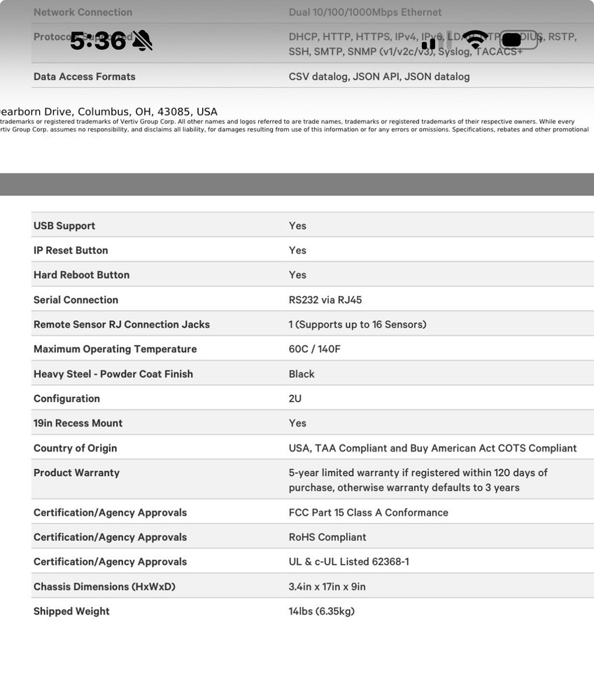The image size is (594, 700).
Task: Select the 'Product Warranty' label
Action: 76,472
